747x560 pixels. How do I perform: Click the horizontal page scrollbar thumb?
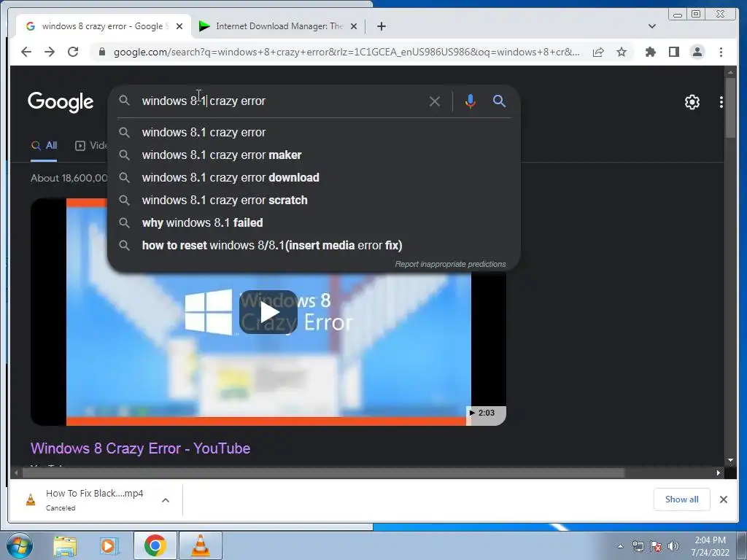tap(323, 472)
